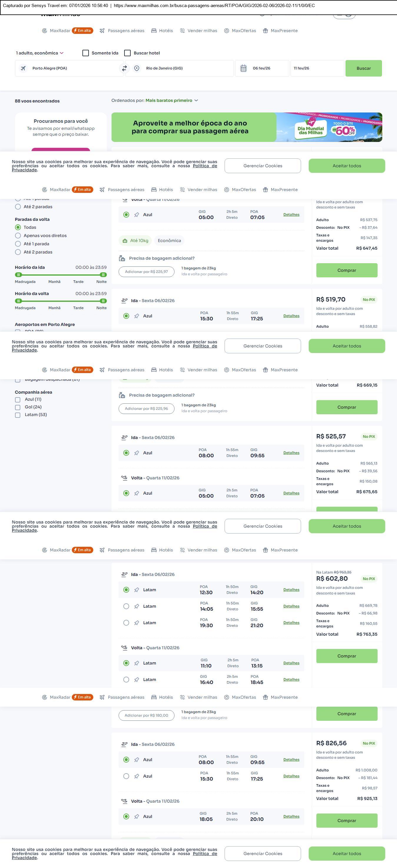Screen dimensions: 397x868
Task: Click the pin icon beside Azul 15:30 outbound flight
Action: [x=137, y=316]
